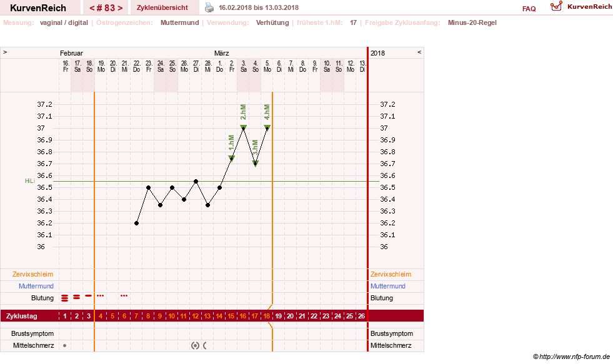The width and height of the screenshot is (613, 364).
Task: Click the KurvenReich logo icon at top right
Action: [x=556, y=6]
